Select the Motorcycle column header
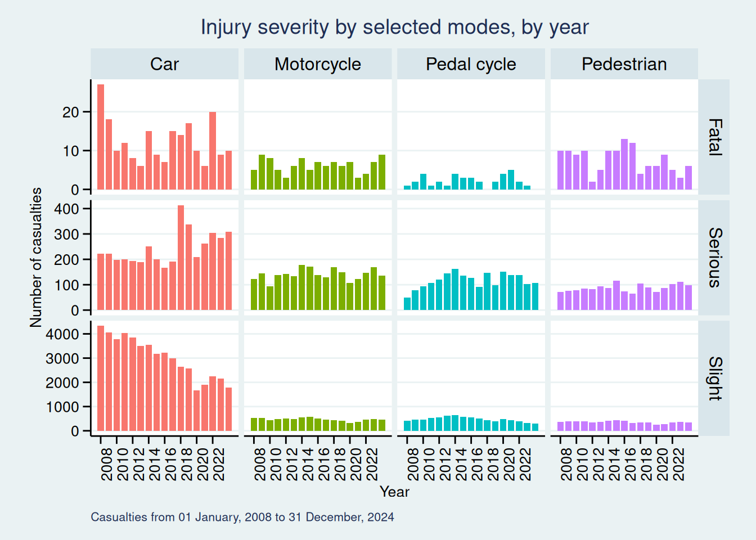 [317, 64]
